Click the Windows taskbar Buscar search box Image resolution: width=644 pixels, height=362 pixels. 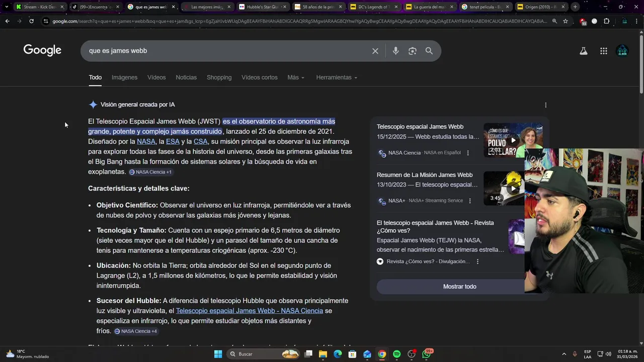[263, 354]
